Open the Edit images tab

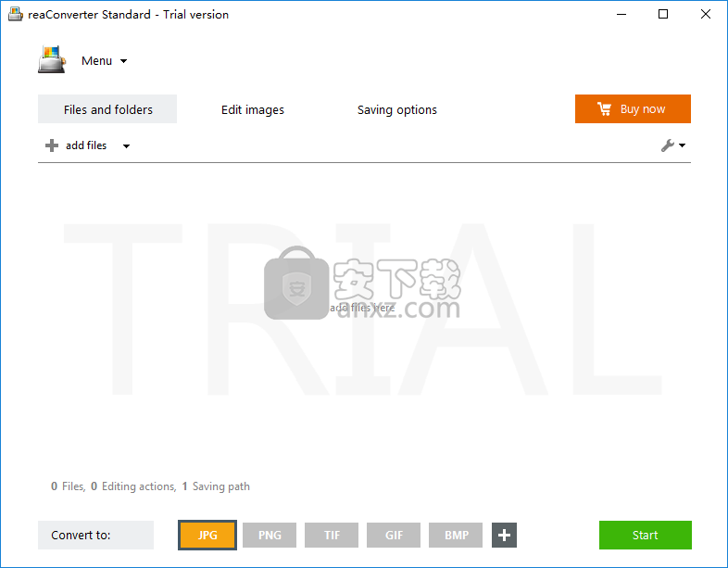coord(253,109)
